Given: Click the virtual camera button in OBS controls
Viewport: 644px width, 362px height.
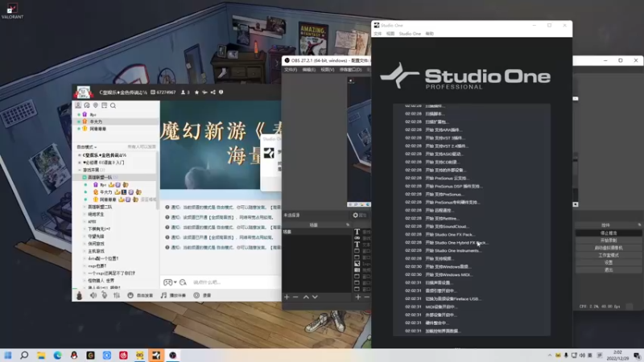Looking at the screenshot, I should (x=609, y=248).
